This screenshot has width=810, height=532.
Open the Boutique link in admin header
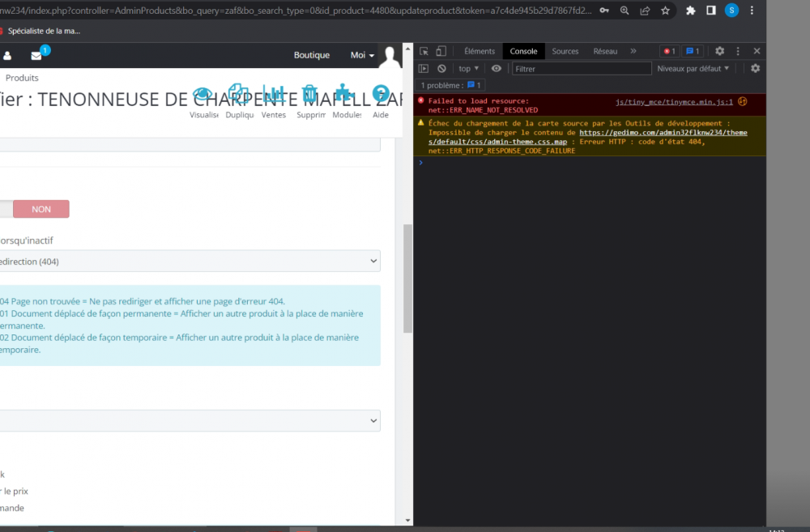(312, 55)
